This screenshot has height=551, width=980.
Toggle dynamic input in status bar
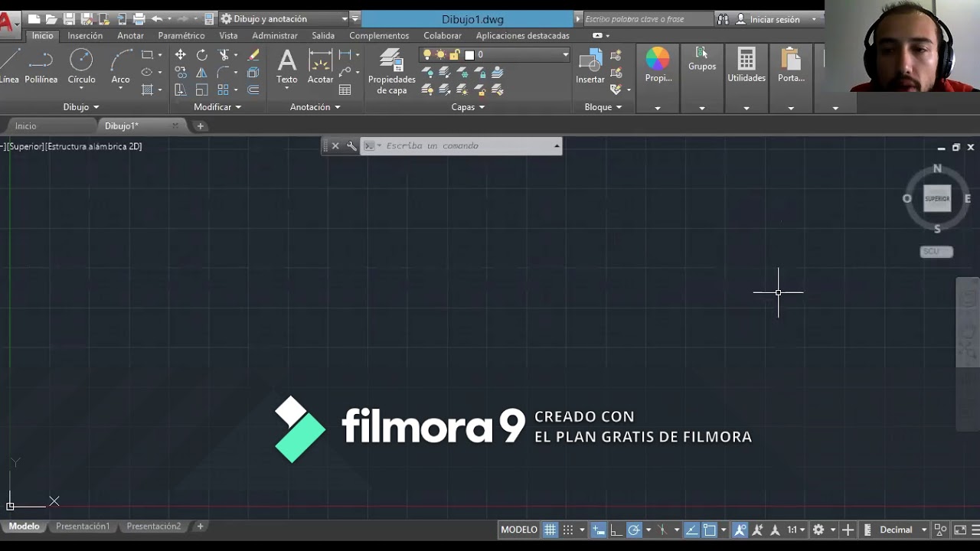599,530
